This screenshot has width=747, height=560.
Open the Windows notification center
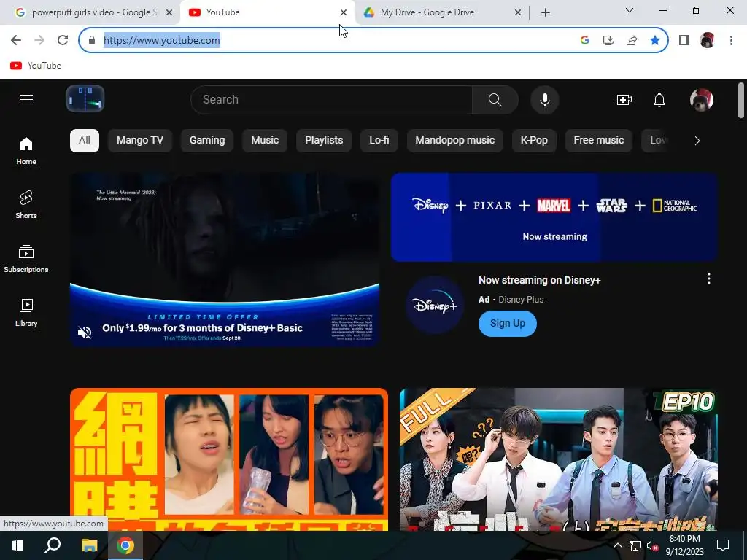723,545
